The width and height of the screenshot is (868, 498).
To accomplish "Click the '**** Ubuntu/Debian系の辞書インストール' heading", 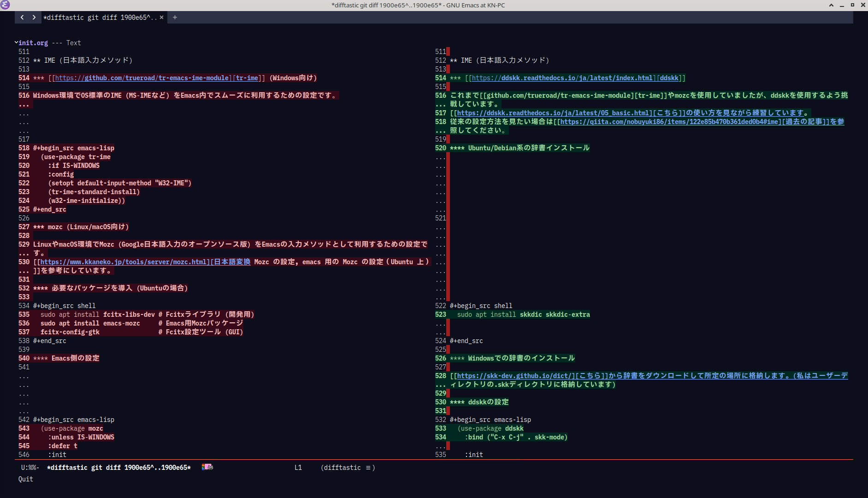I will pos(520,148).
